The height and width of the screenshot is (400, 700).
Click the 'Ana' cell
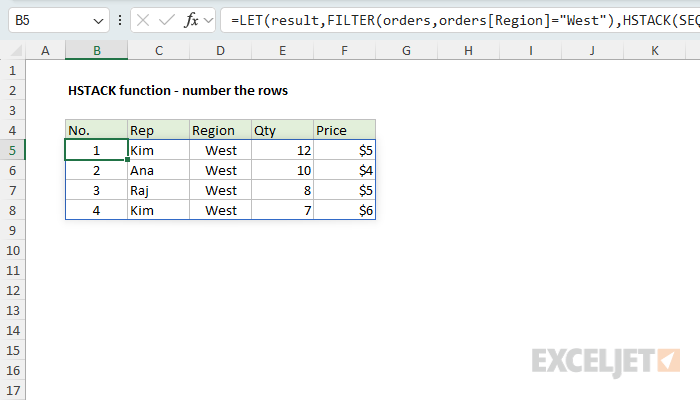(158, 171)
